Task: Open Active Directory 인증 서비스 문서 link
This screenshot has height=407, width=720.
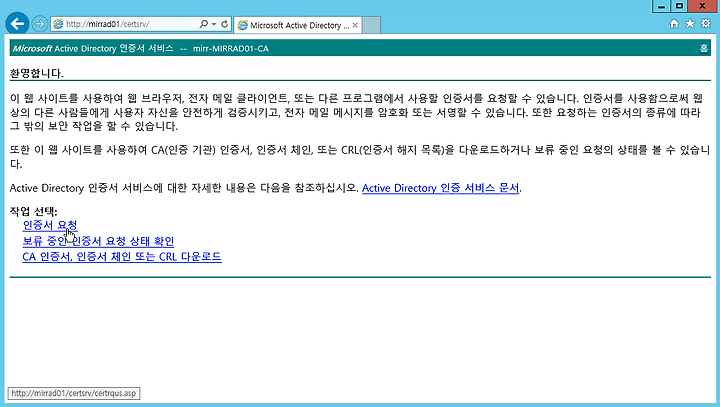Action: coord(440,188)
